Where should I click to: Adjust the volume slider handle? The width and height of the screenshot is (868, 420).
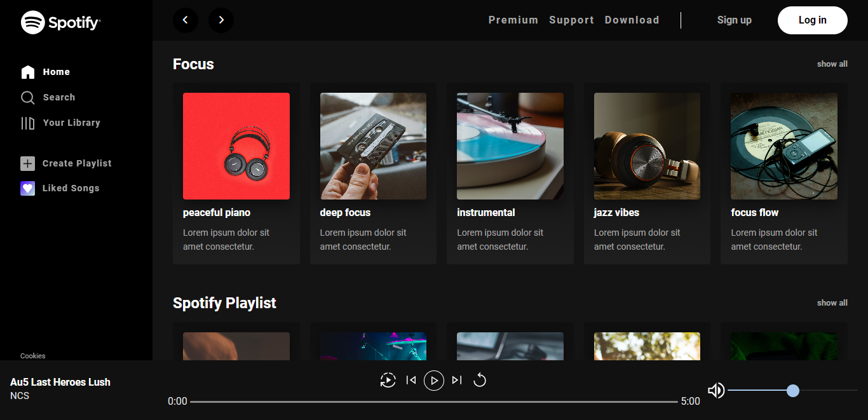click(792, 390)
